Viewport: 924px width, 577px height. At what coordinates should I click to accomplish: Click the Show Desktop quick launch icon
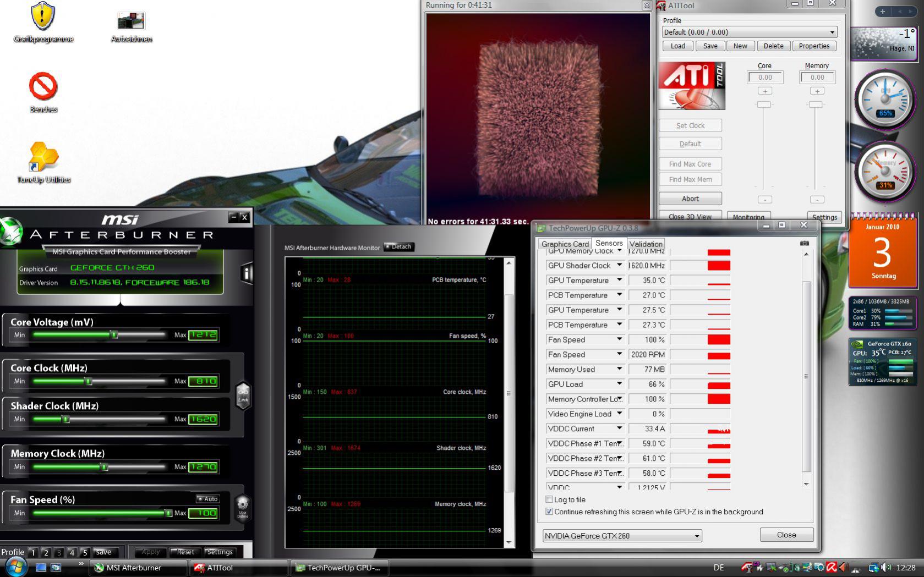point(41,567)
